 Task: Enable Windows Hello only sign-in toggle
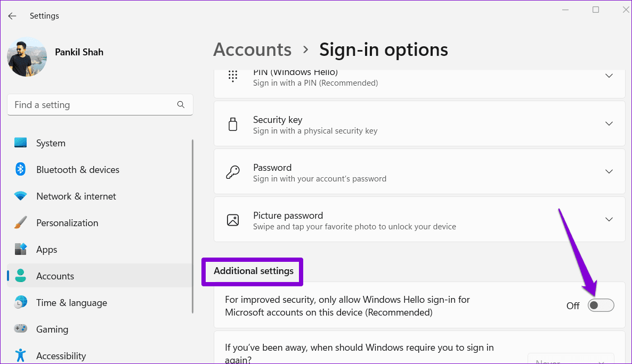[x=601, y=305]
